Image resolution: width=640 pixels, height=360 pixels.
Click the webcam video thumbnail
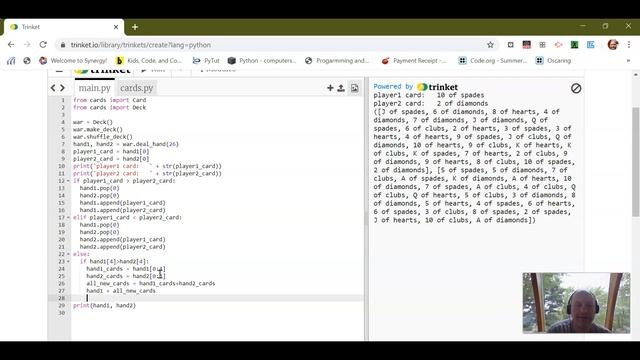[576, 303]
